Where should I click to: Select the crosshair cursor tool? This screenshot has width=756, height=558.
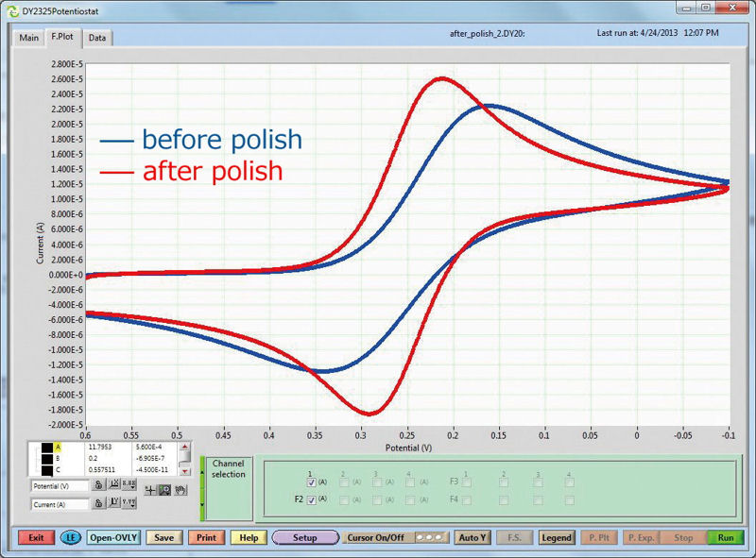[x=150, y=490]
